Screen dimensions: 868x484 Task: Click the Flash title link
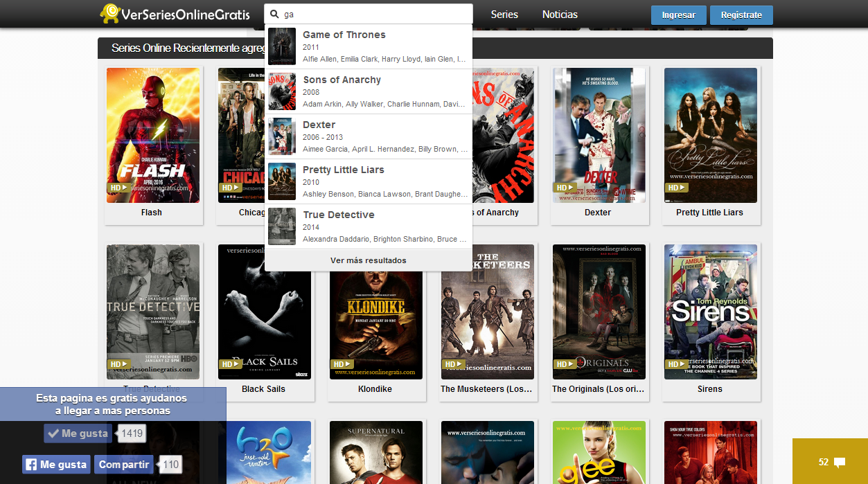point(152,213)
